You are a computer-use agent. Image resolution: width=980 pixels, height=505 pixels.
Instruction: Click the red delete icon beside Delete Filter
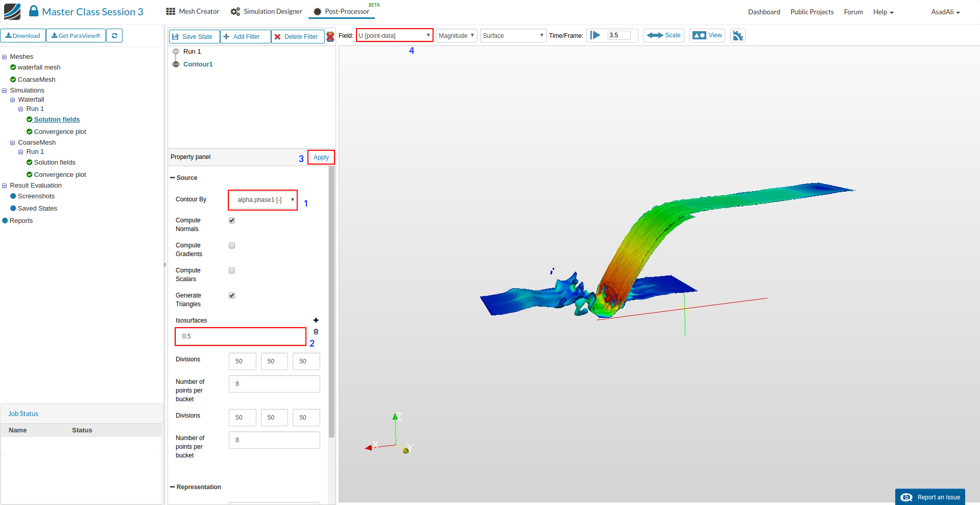(330, 36)
